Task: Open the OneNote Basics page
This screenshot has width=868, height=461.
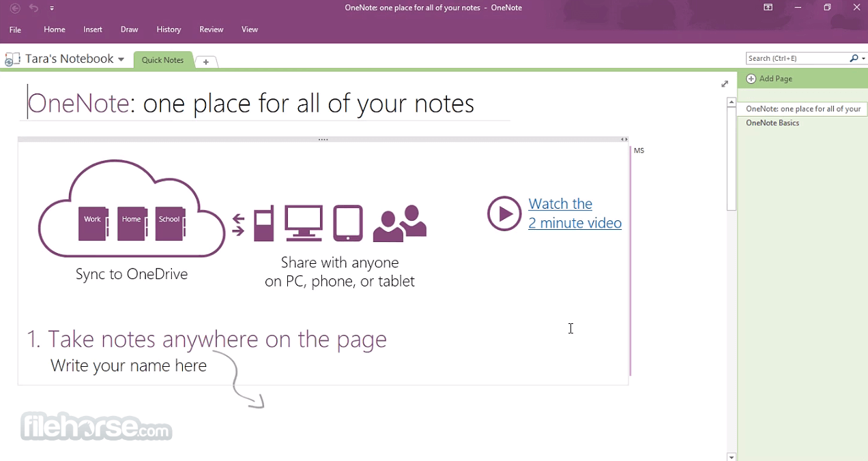Action: point(772,123)
